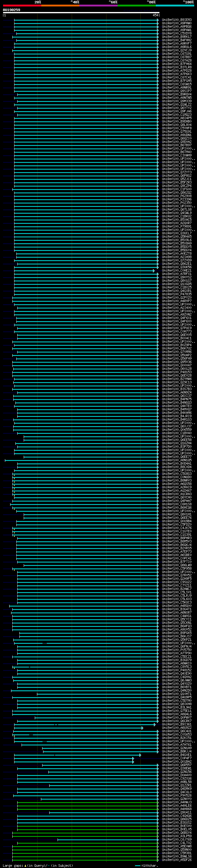Open hit UniRef100_B7FH64
Viewport: 197px width, 868px height.
click(x=177, y=64)
